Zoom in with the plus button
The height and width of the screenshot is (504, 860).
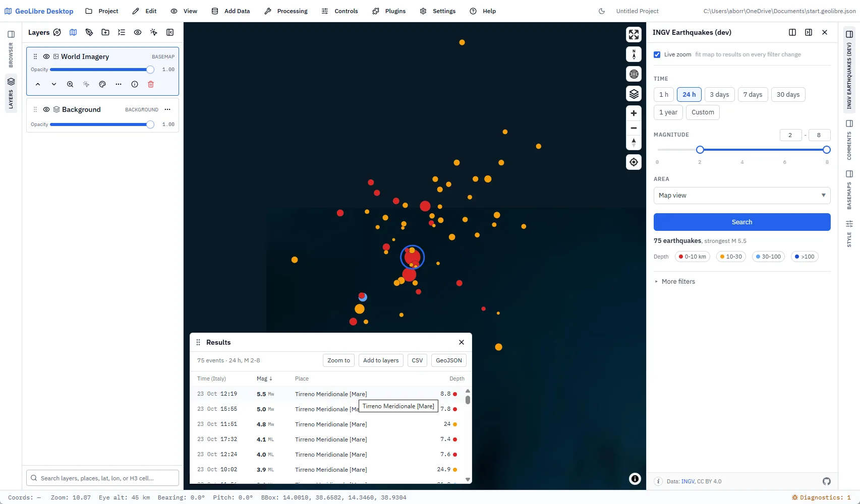click(x=634, y=113)
